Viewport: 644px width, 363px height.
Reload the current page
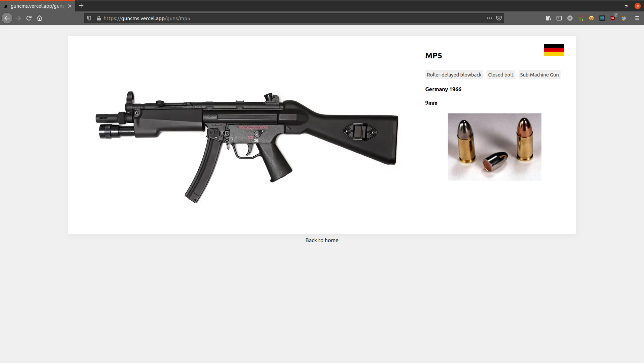coord(29,18)
